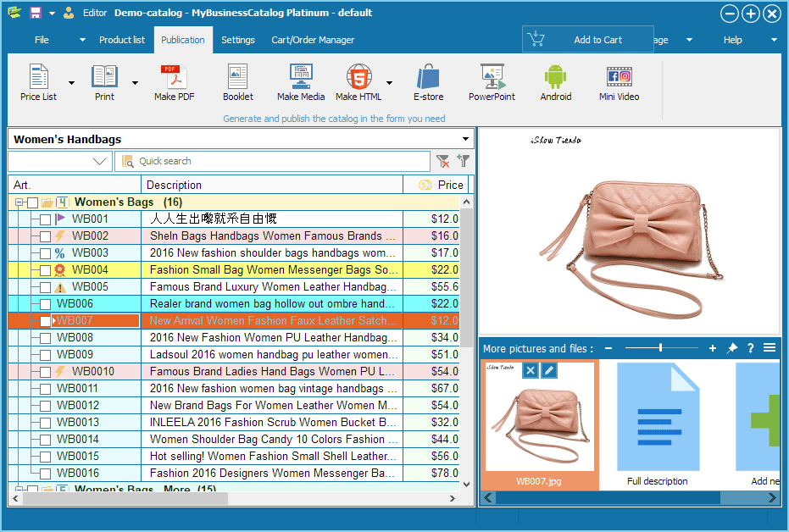The height and width of the screenshot is (532, 789).
Task: Open the Print dropdown arrow
Action: [135, 83]
